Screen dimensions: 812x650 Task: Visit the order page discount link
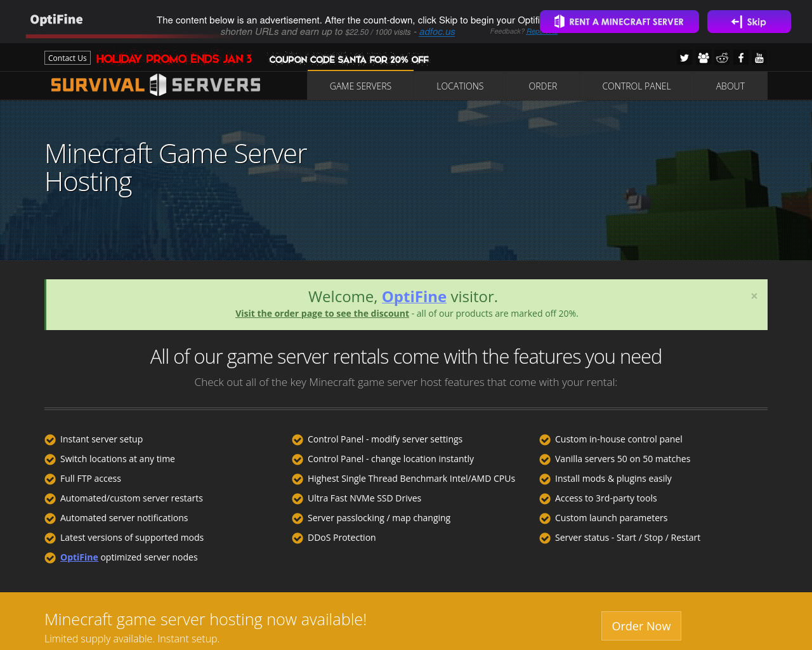coord(322,314)
